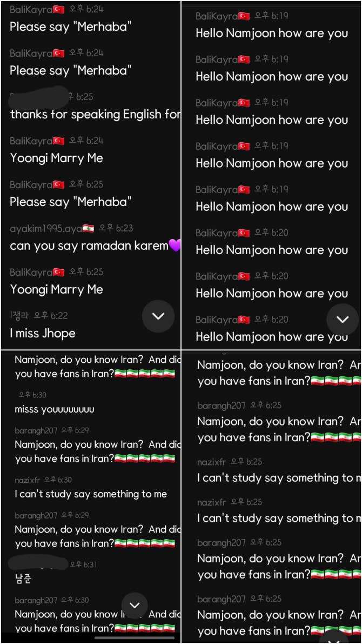
Task: Tap the purple heart after ramadan karem
Action: (x=175, y=245)
